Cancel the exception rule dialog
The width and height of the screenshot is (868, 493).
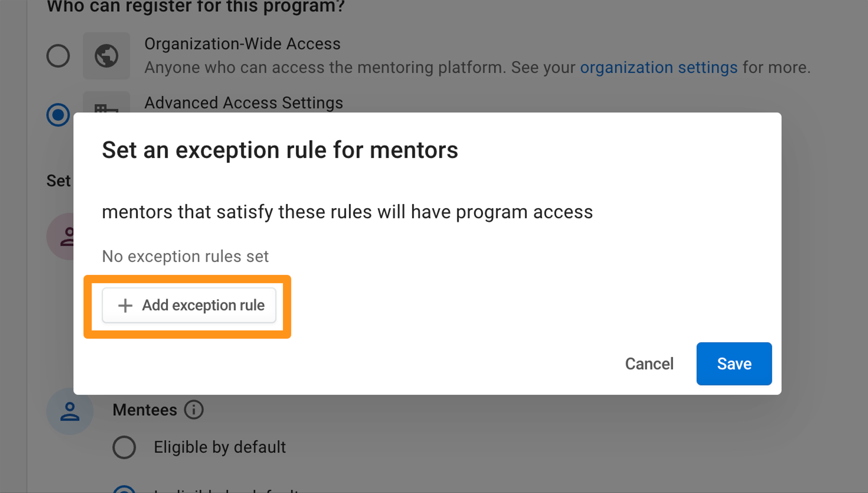pos(649,364)
